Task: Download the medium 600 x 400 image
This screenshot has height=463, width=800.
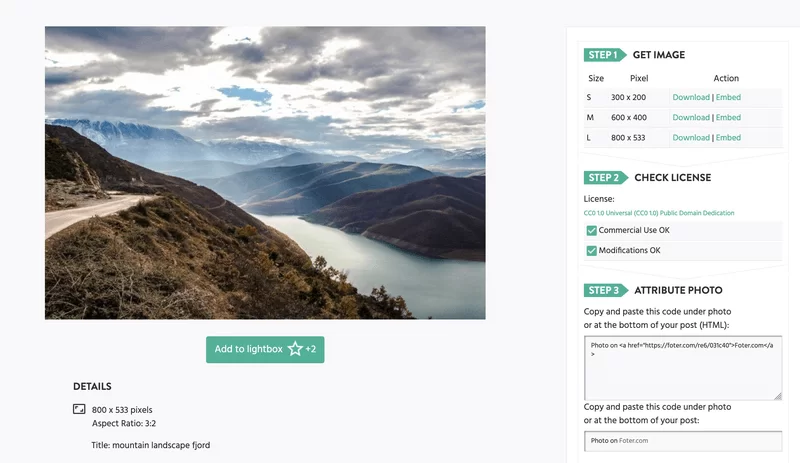Action: 691,117
